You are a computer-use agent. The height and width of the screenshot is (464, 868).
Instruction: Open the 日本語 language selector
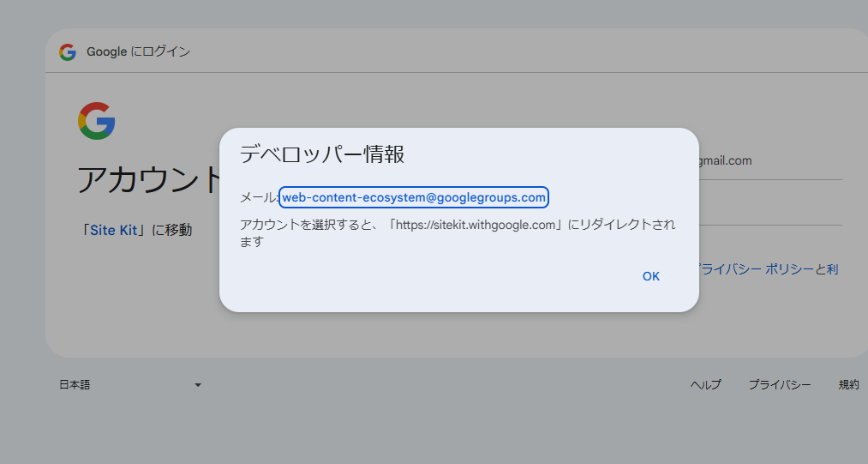(x=75, y=385)
